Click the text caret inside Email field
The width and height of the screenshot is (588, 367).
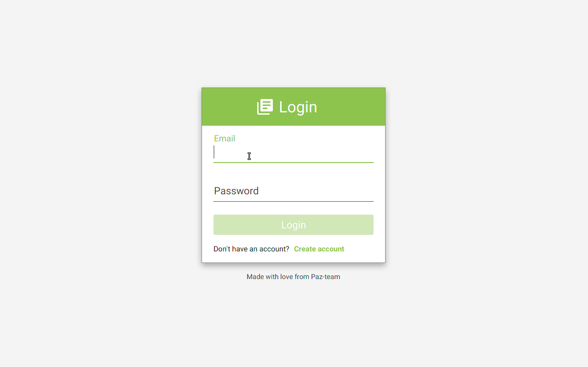tap(214, 152)
